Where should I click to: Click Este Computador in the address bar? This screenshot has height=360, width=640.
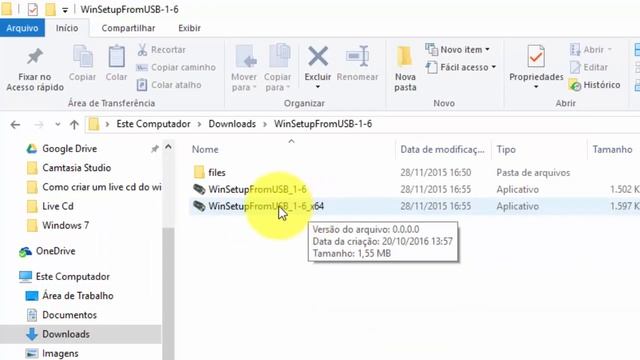(153, 124)
